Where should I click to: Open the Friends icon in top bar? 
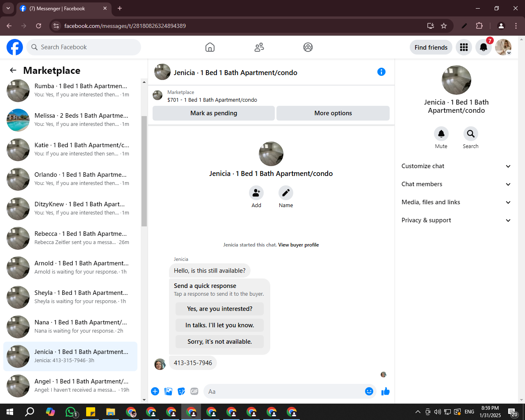pos(259,47)
